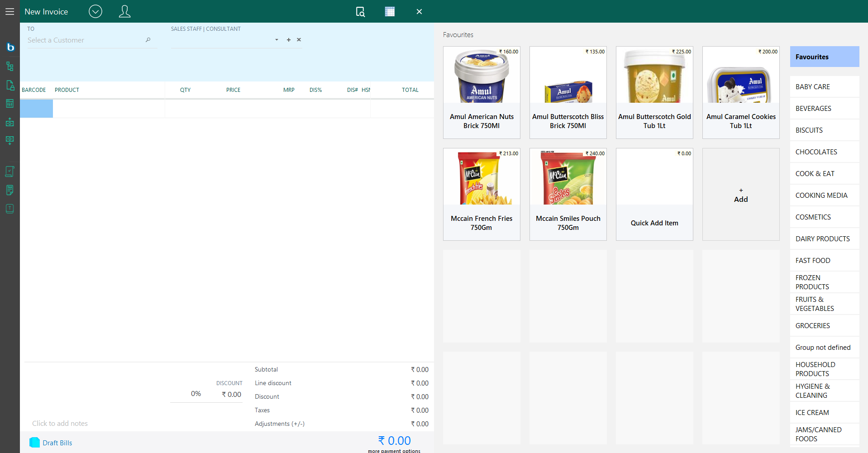The width and height of the screenshot is (868, 453).
Task: Select Amul American Nuts Brick 750Ml item
Action: pos(482,92)
